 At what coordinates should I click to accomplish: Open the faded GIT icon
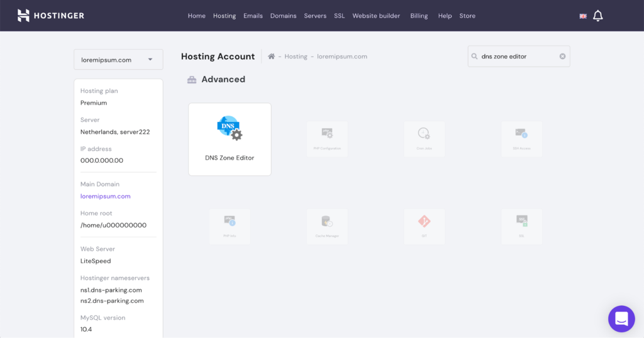click(424, 221)
